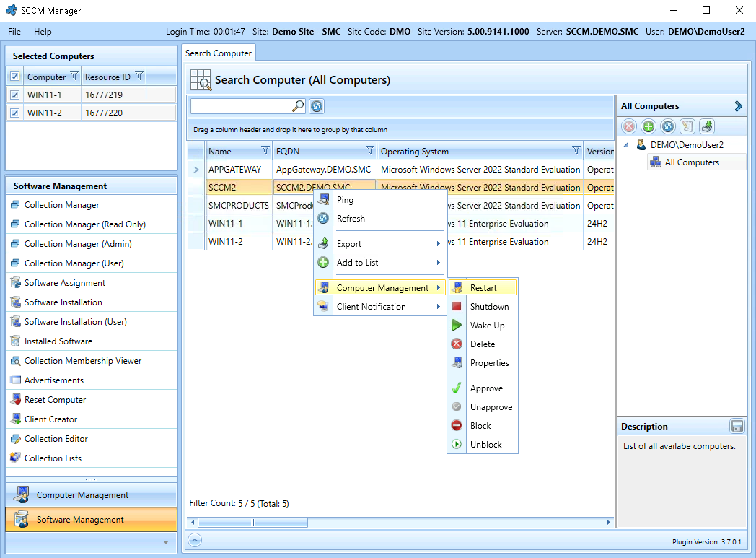Click the red remove icon in All Computers
Image resolution: width=756 pixels, height=558 pixels.
(629, 127)
